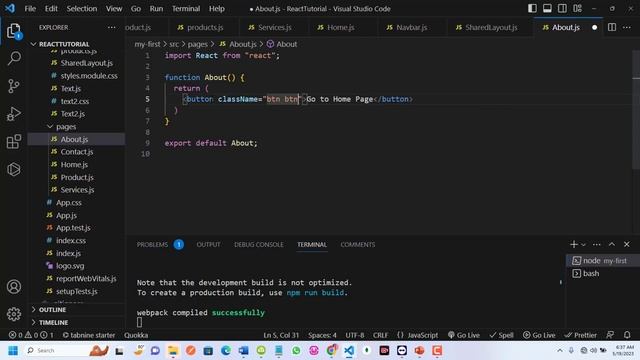Image resolution: width=640 pixels, height=360 pixels.
Task: Open the Output panel tab
Action: tap(208, 244)
